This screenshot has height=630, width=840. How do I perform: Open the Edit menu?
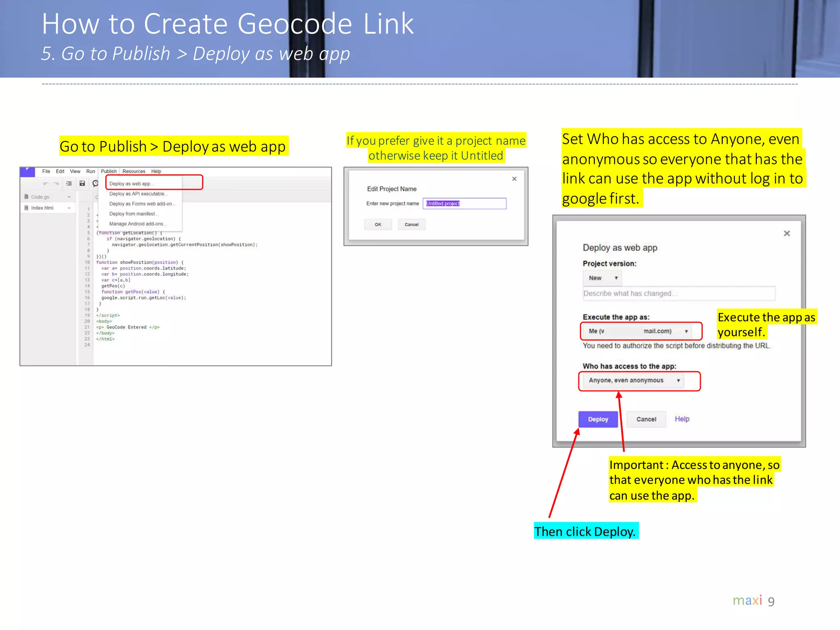(60, 171)
